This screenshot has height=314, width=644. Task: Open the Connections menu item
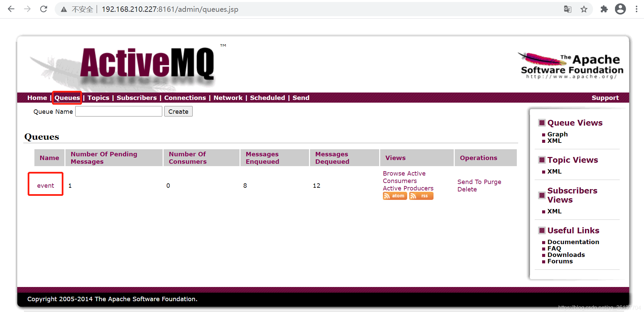coord(185,98)
